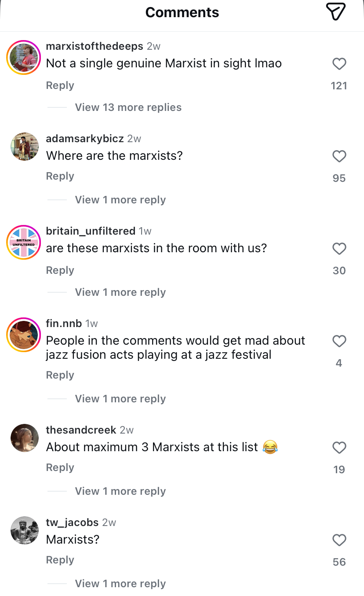Open thesandcreek's username link
The image size is (364, 596).
tap(81, 430)
